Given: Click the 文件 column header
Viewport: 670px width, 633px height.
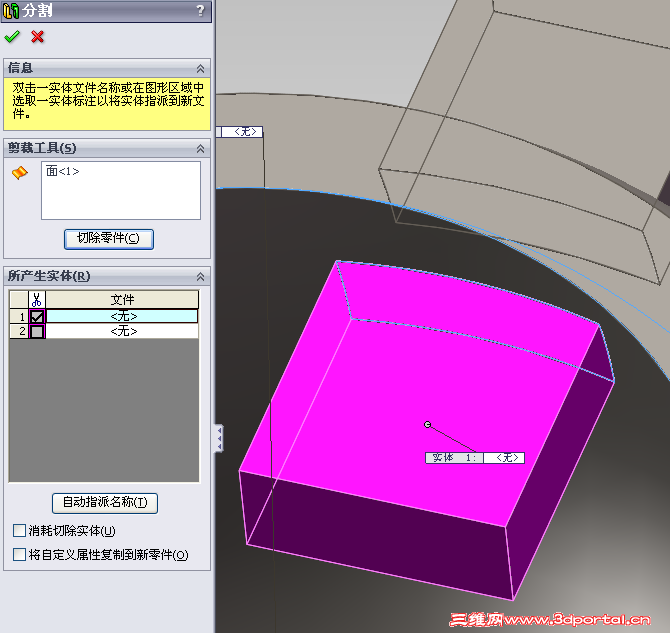Looking at the screenshot, I should click(122, 300).
